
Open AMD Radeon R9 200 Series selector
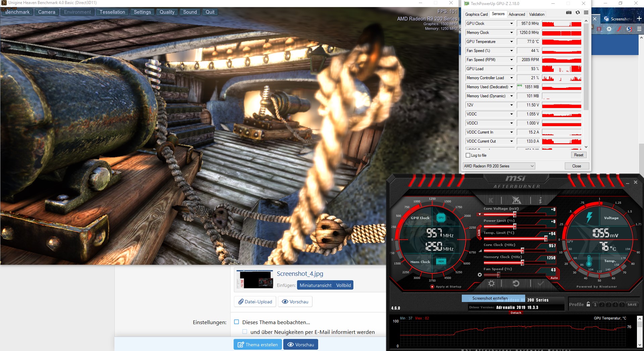499,166
